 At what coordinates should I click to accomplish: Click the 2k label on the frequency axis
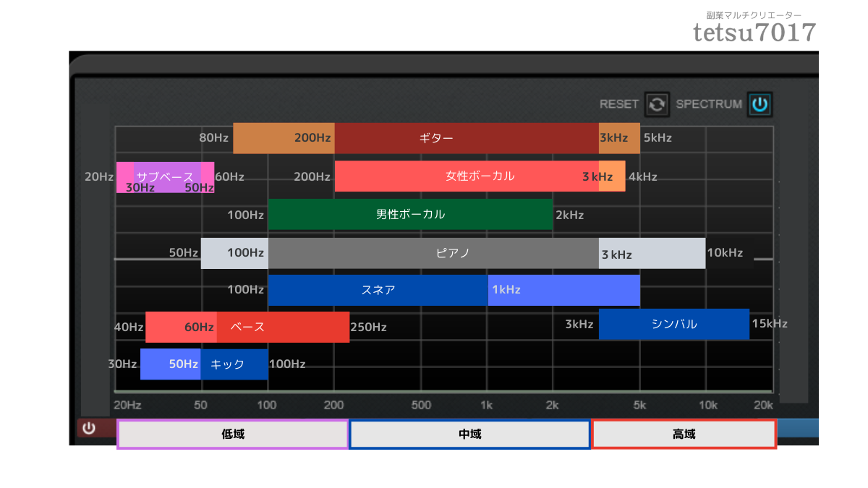(553, 405)
